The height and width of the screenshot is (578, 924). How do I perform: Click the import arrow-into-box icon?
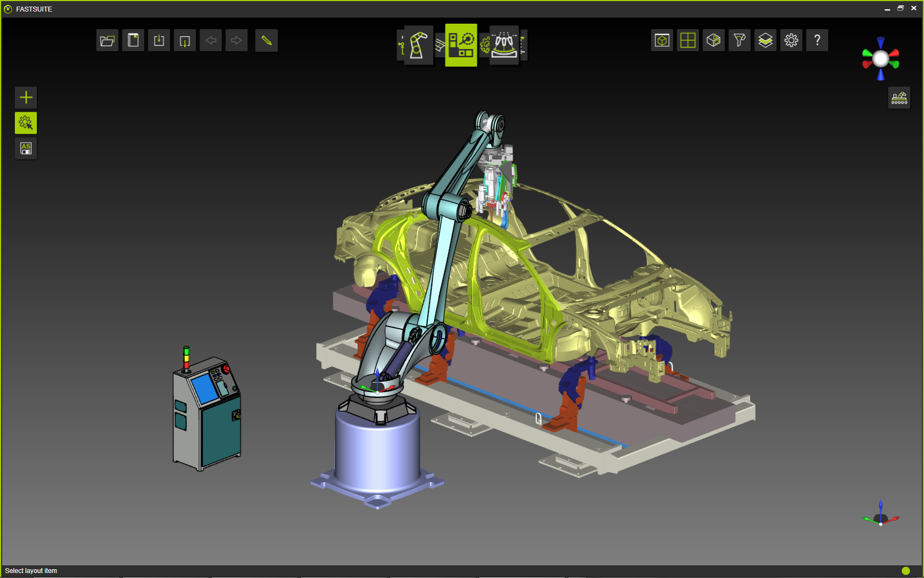pyautogui.click(x=159, y=41)
